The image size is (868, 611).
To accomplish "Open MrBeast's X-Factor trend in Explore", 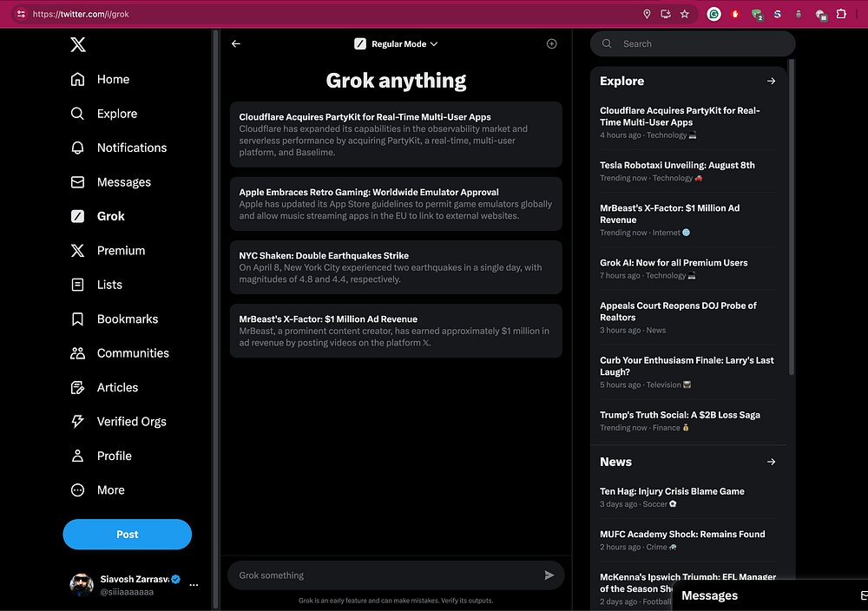I will coord(688,220).
